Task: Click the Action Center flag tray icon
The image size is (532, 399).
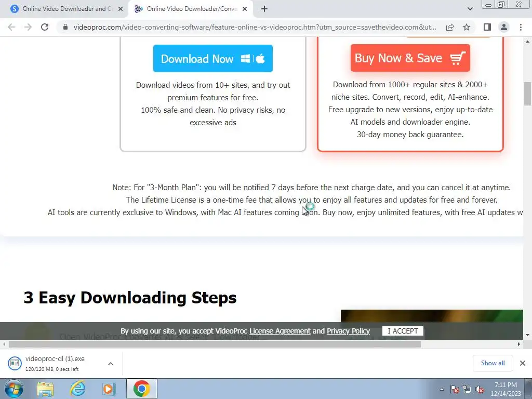Action: tap(455, 389)
